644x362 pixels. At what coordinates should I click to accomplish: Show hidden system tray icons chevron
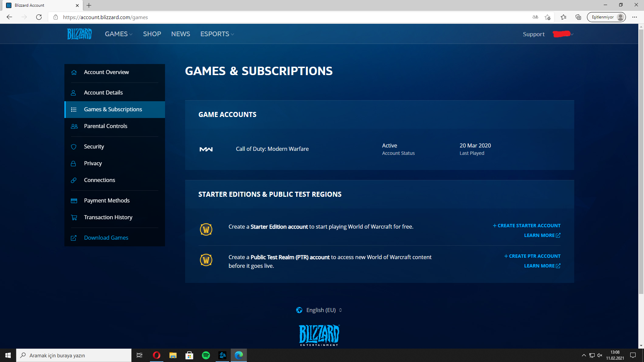coord(584,355)
